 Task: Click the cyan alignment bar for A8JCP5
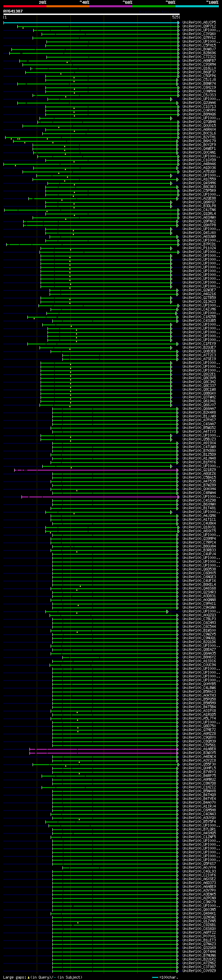[92, 23]
